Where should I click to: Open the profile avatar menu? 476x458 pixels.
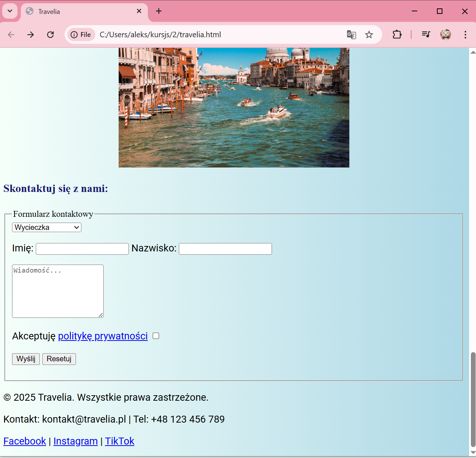(446, 35)
